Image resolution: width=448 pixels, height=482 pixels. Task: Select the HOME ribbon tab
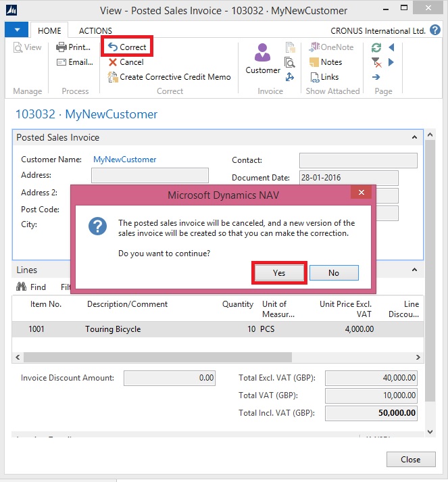click(x=49, y=31)
